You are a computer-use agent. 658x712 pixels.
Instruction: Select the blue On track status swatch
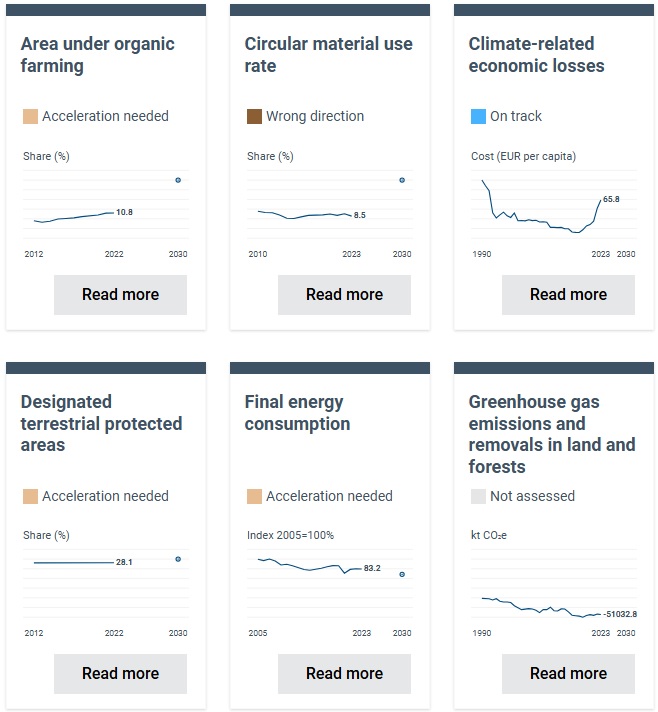point(478,117)
